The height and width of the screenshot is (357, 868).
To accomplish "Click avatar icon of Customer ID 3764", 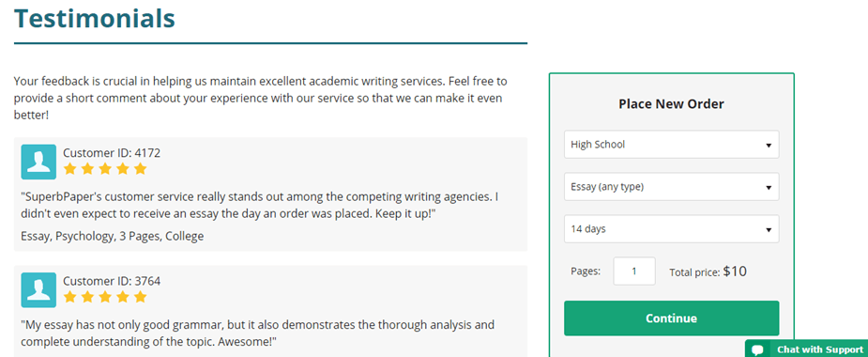I will [x=38, y=290].
